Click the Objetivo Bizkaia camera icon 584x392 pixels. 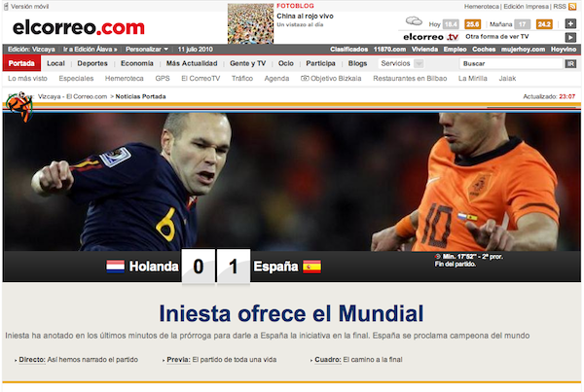pyautogui.click(x=305, y=78)
